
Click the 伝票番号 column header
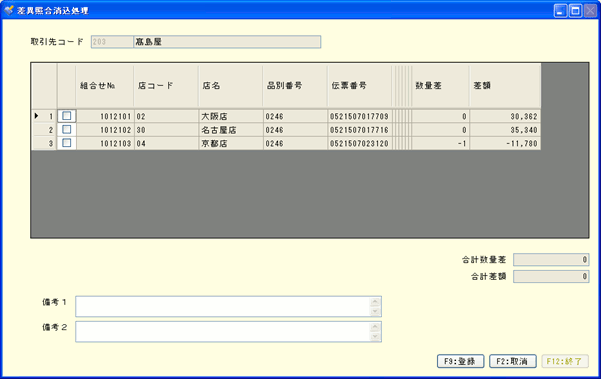(360, 86)
